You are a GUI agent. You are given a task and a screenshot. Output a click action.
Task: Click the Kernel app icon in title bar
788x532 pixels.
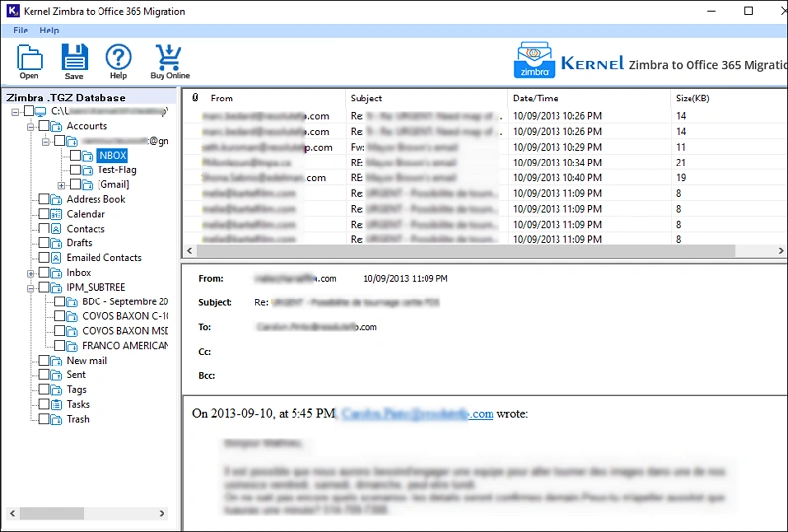12,11
